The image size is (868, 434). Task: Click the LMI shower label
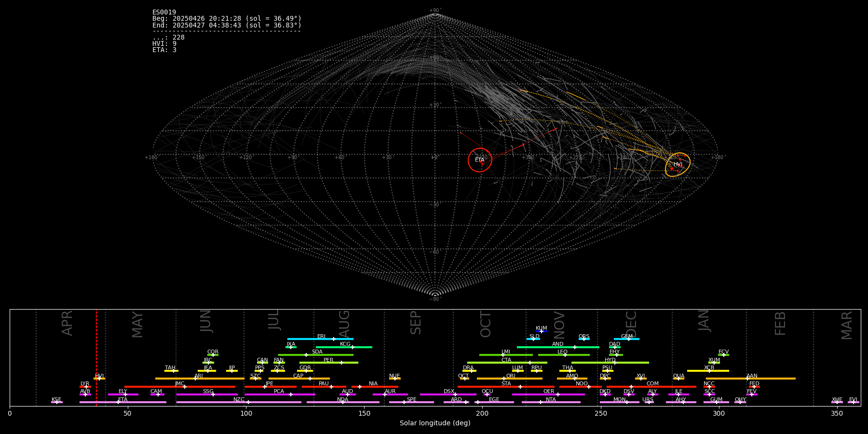coord(506,352)
